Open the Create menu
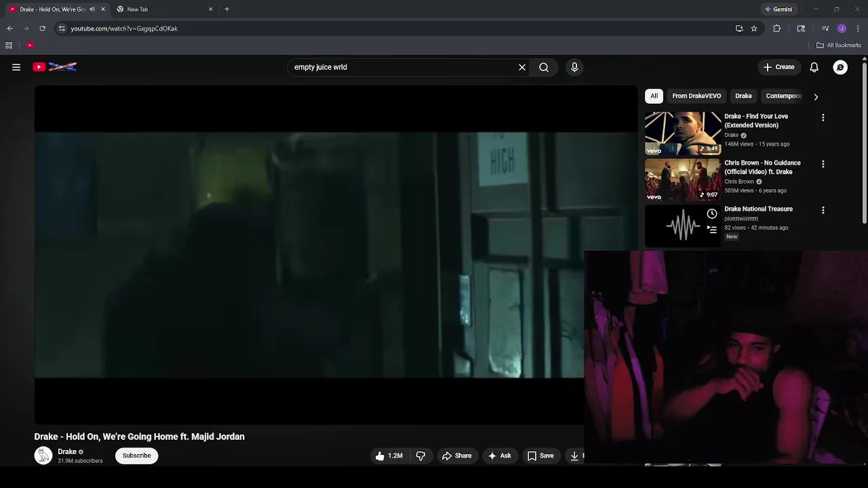The image size is (868, 488). click(778, 67)
